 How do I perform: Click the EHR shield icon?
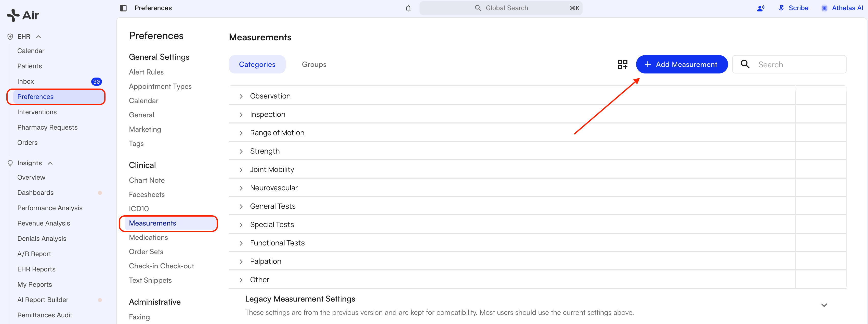[x=10, y=37]
